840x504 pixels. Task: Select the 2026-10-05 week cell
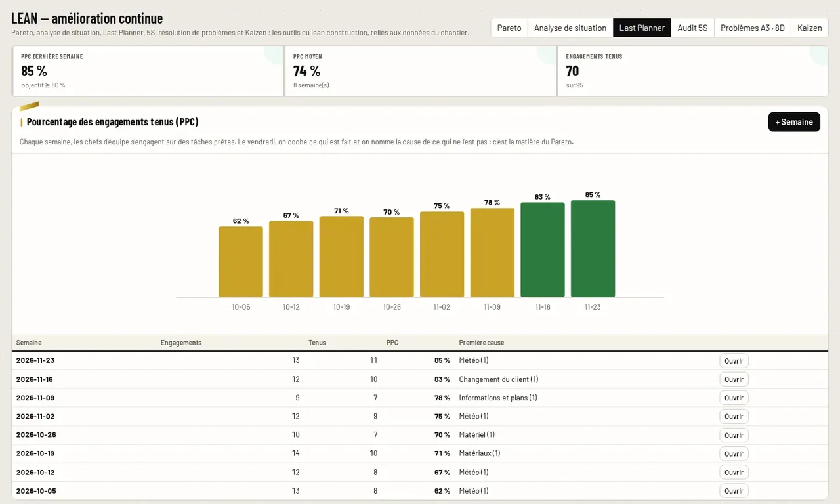(35, 490)
